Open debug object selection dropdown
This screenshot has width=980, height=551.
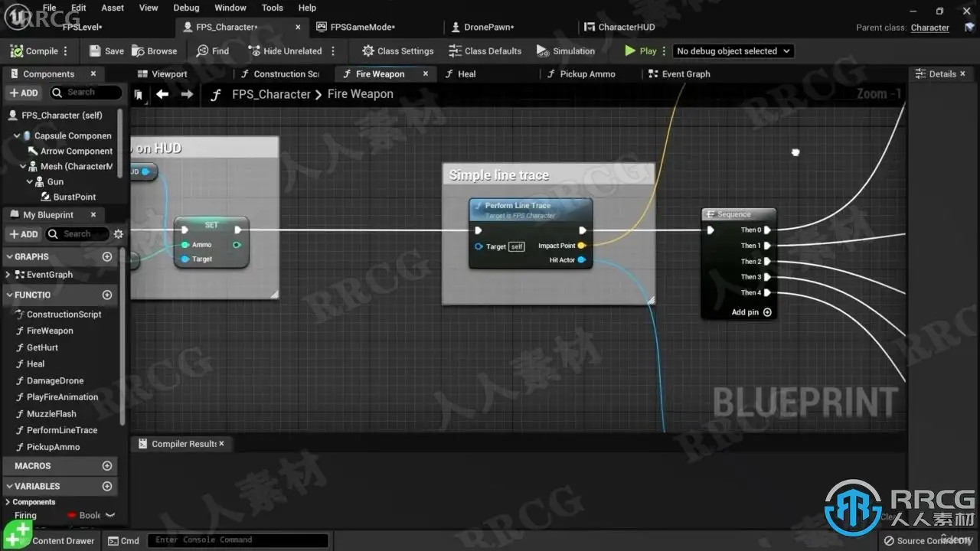733,51
